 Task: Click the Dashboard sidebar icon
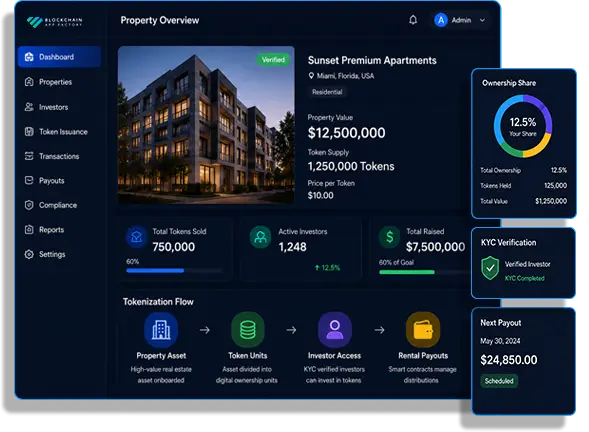(x=29, y=57)
